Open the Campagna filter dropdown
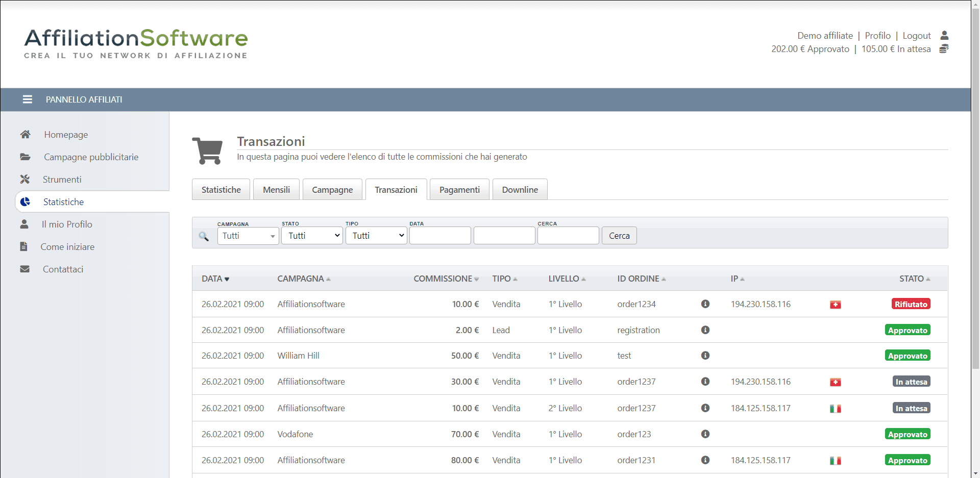The height and width of the screenshot is (478, 980). (x=248, y=236)
